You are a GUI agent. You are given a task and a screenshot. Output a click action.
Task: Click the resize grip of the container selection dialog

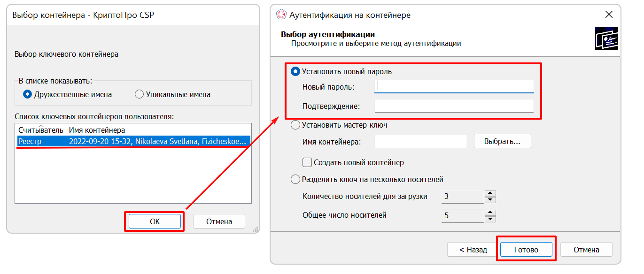click(x=256, y=229)
